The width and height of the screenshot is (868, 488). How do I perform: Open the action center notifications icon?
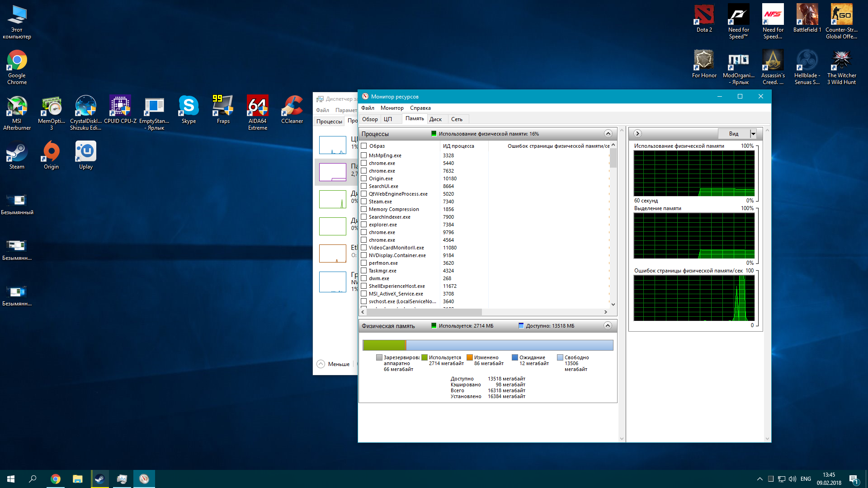(x=854, y=479)
